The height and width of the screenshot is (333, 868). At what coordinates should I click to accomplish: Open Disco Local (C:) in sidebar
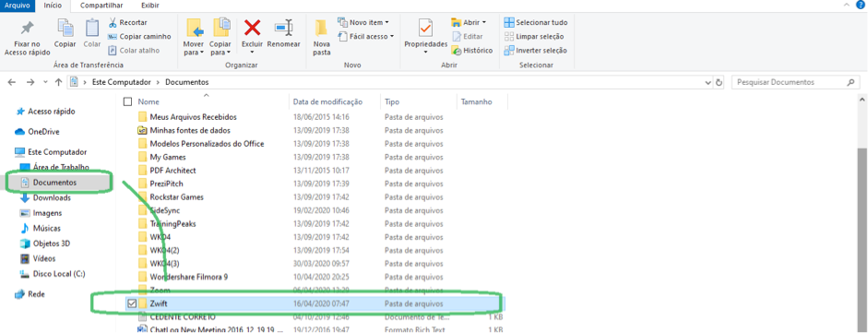point(59,273)
